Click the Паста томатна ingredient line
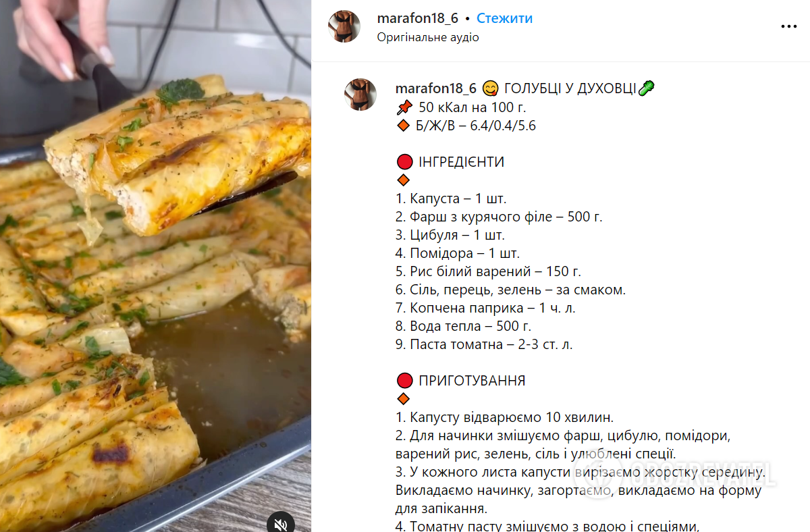This screenshot has height=532, width=810. point(484,345)
